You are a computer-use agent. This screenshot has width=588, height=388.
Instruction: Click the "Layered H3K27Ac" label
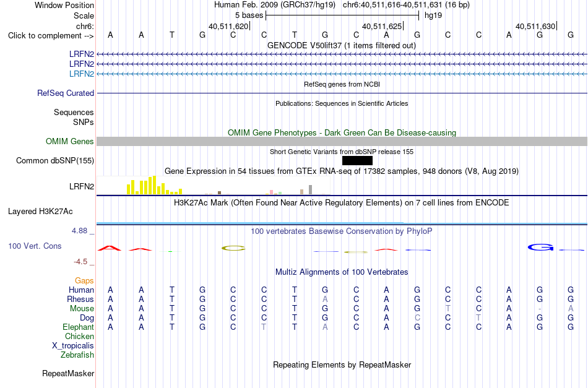tap(40, 212)
